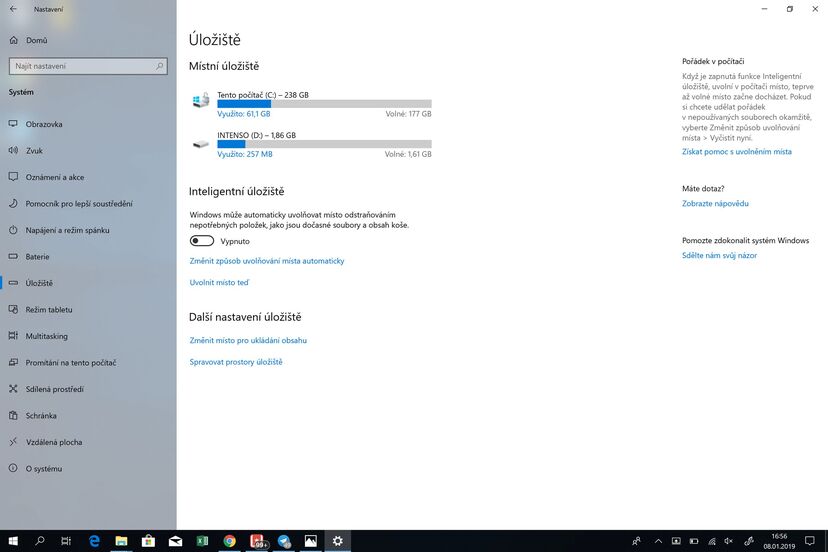The width and height of the screenshot is (828, 552).
Task: Click the Volné: 177 GB text
Action: click(408, 114)
